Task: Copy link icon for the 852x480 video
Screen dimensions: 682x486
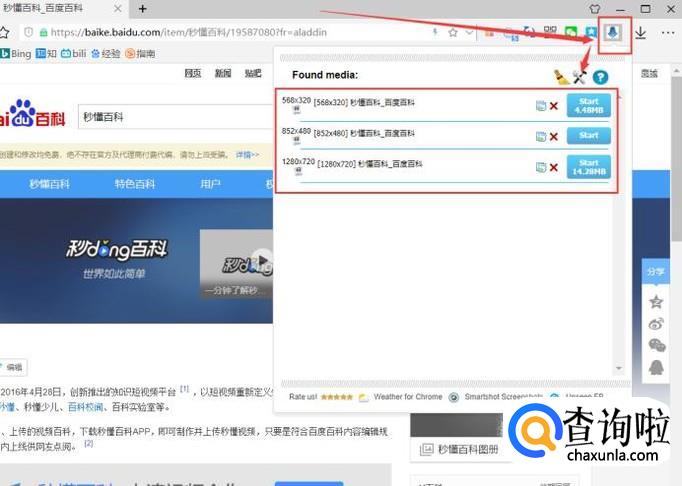Action: pos(541,137)
